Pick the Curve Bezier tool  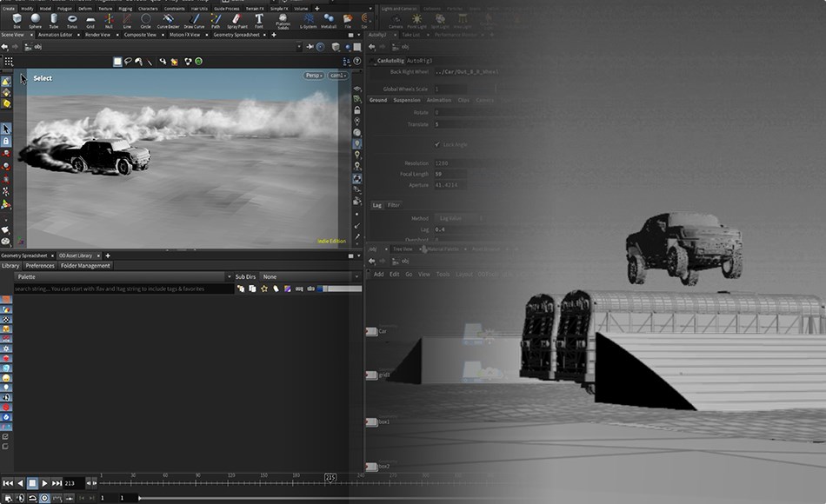tap(168, 19)
